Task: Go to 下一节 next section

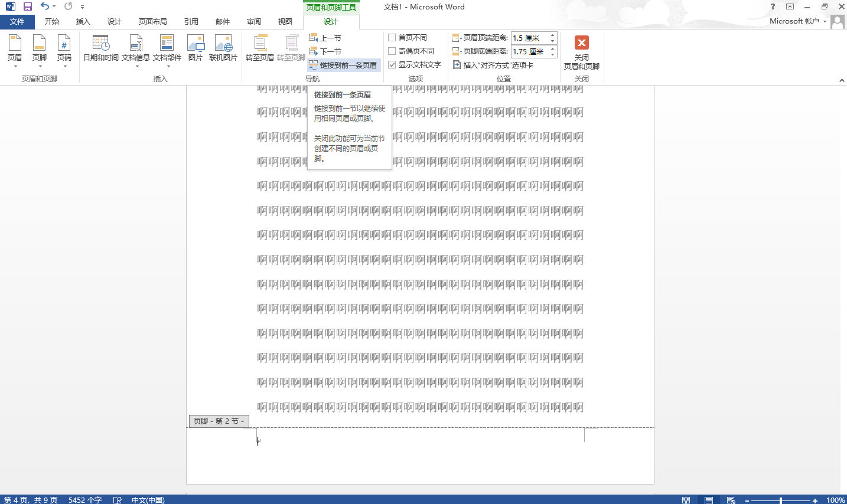Action: coord(325,51)
